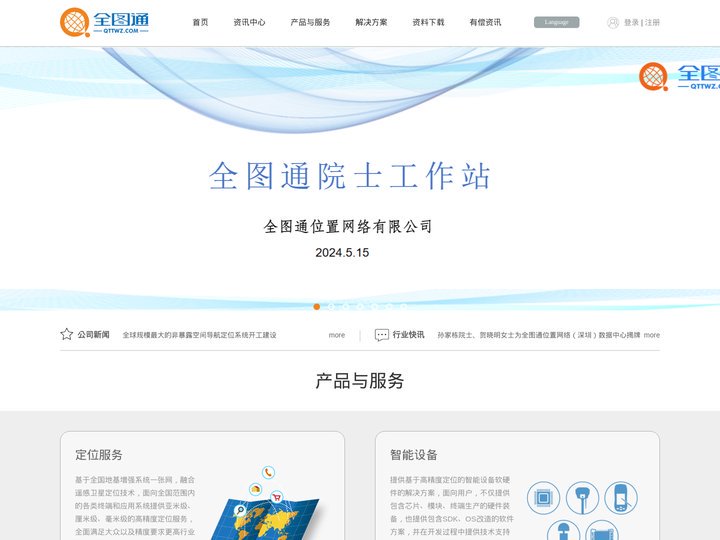Click the phone icon above the map
Image resolution: width=720 pixels, height=540 pixels.
pos(268,472)
